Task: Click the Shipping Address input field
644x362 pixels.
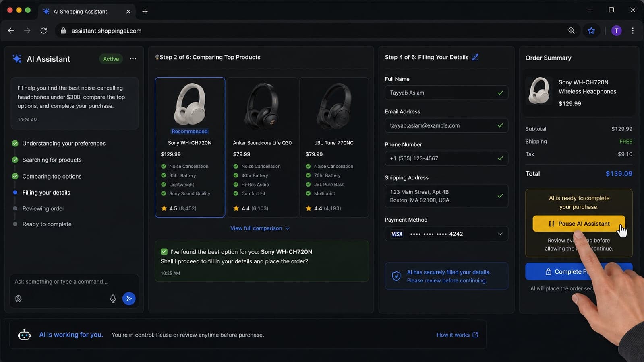Action: (x=446, y=196)
